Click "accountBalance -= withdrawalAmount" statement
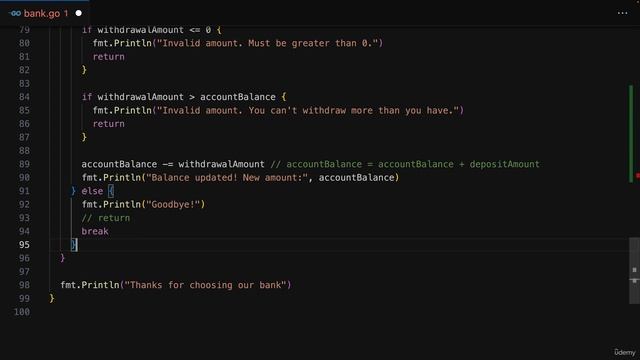Viewport: 640px width, 360px height. [173, 164]
